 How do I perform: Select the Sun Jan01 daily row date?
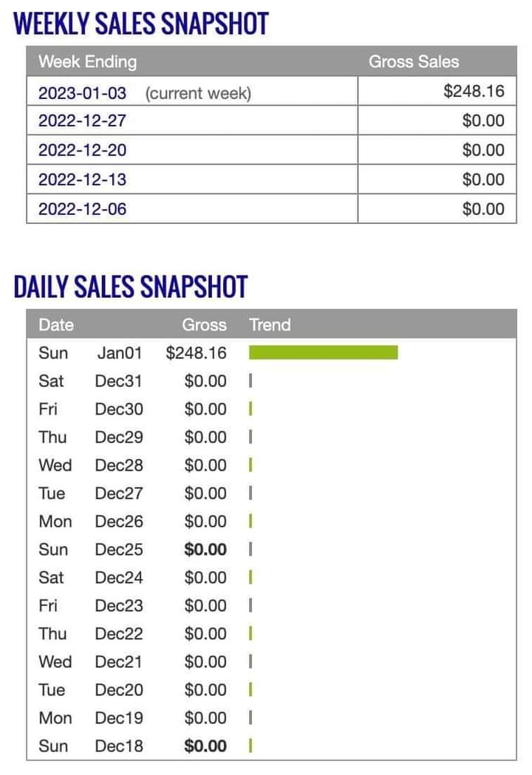(90, 353)
